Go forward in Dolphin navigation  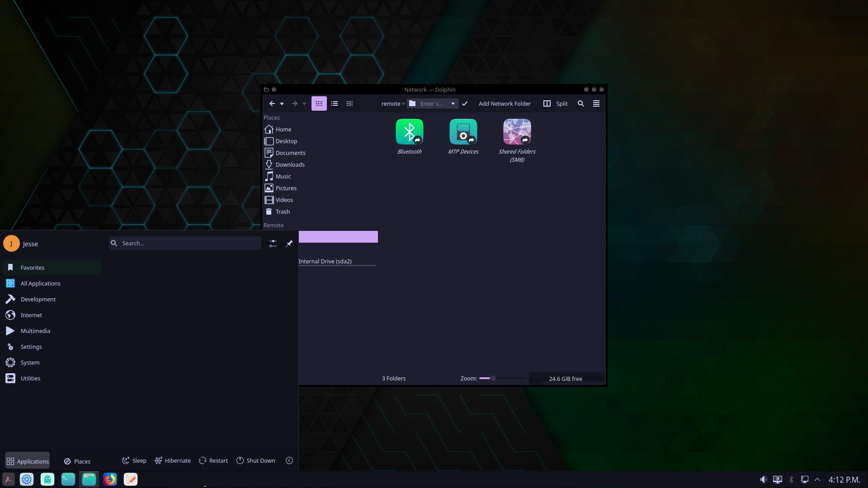click(x=295, y=103)
